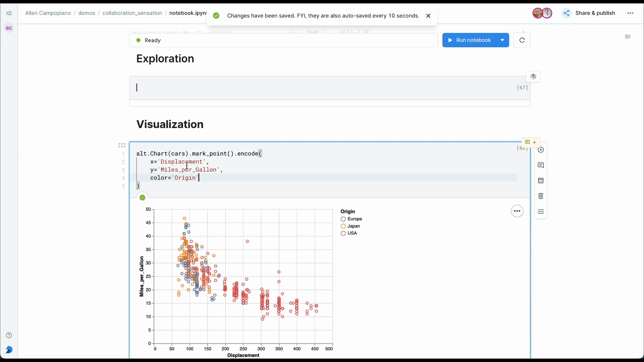
Task: Click the hide-code icon in the cell toolbar
Action: click(x=541, y=181)
